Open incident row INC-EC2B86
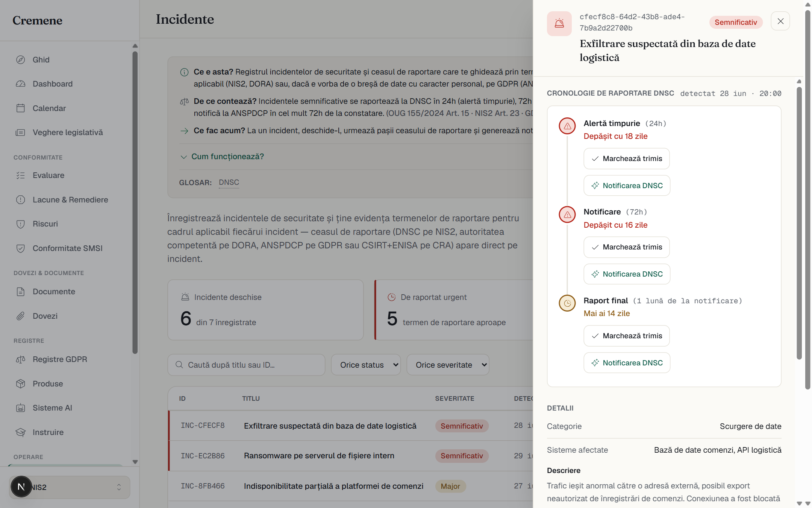 coord(350,456)
